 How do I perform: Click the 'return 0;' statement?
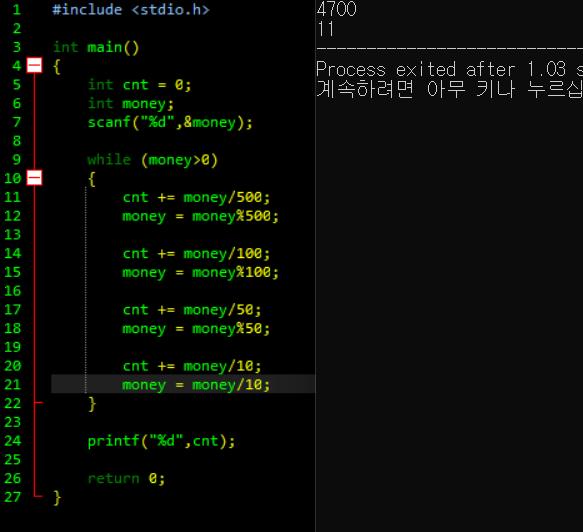click(126, 478)
